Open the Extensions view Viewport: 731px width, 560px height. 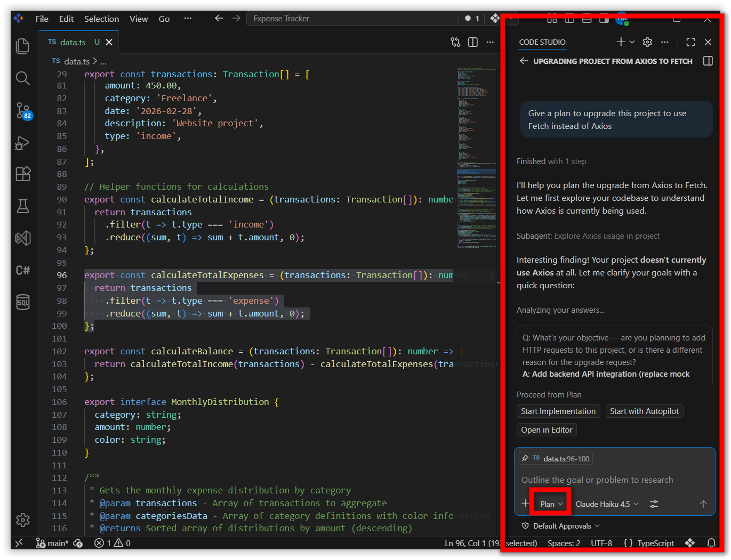[x=22, y=174]
